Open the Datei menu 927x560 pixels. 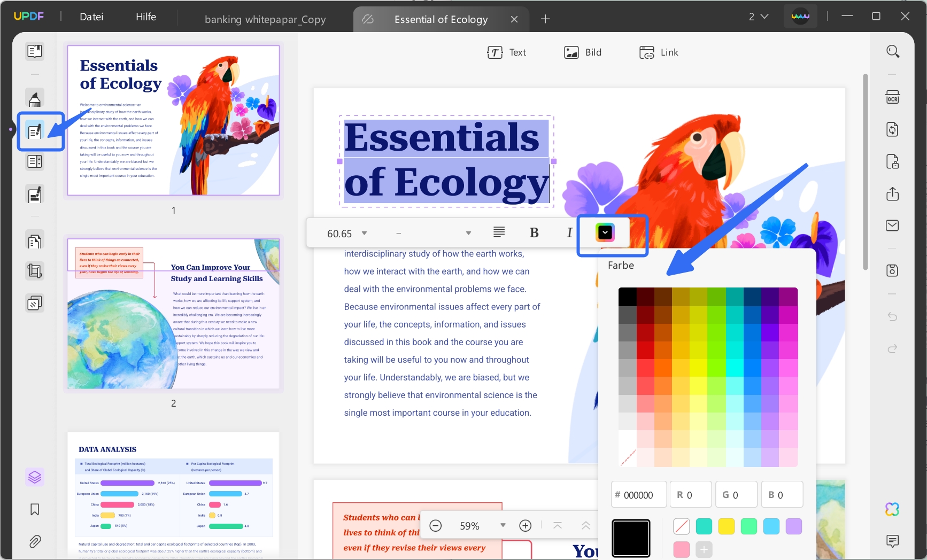click(91, 17)
